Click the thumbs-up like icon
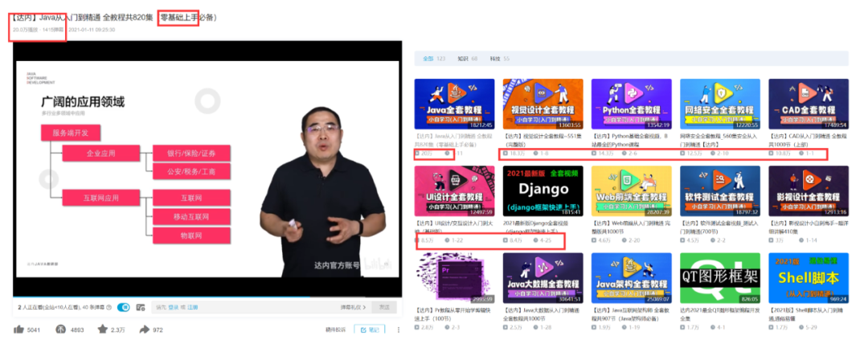868x340 pixels. (x=18, y=329)
